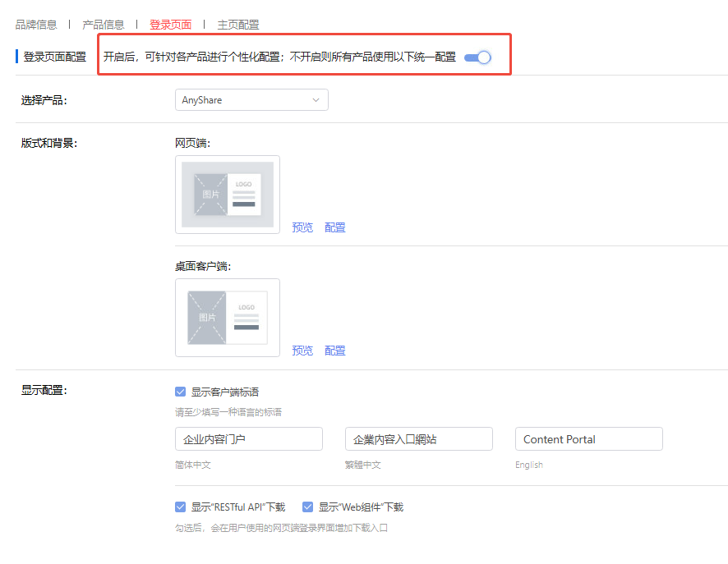Click 配置 link for 网页端
Viewport: 728px width, 564px height.
335,227
